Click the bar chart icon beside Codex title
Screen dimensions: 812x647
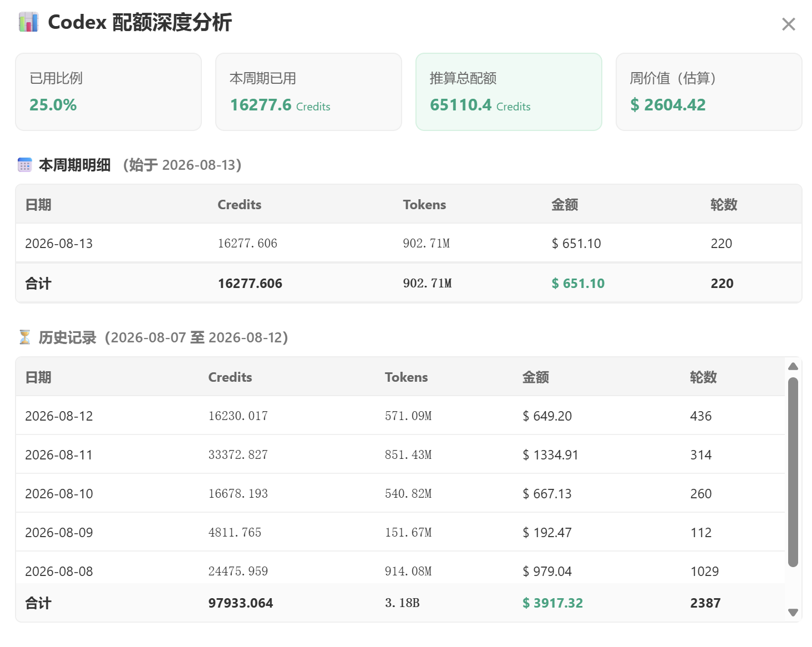28,22
